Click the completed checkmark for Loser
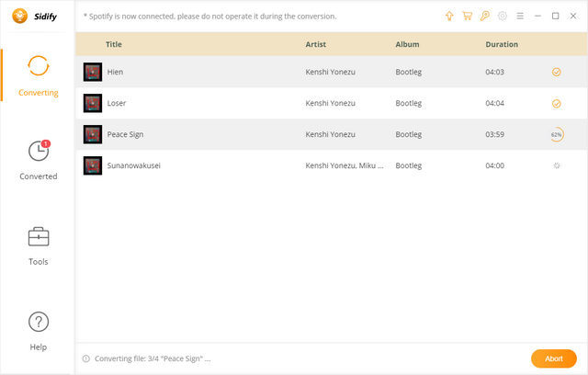This screenshot has width=588, height=375. (557, 104)
